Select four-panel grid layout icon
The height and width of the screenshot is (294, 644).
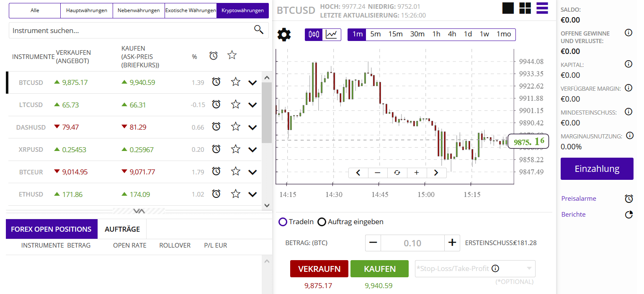525,8
